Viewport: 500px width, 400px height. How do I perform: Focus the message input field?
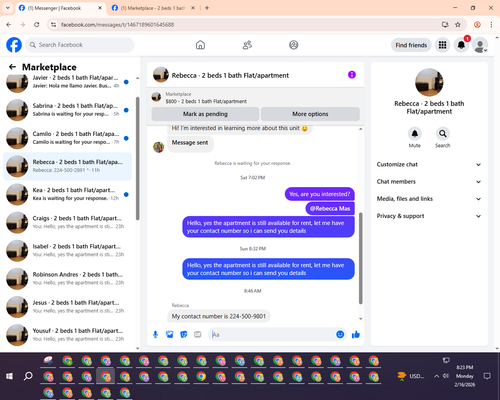[272, 334]
